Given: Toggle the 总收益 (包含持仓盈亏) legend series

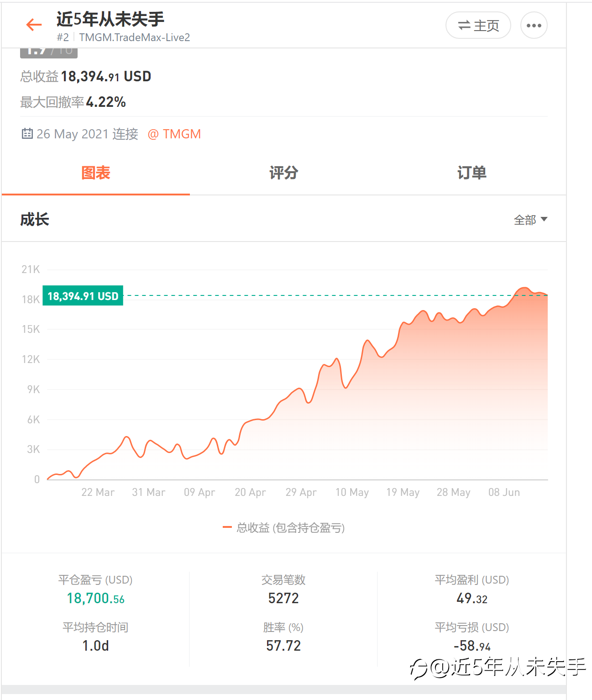Looking at the screenshot, I should [283, 528].
